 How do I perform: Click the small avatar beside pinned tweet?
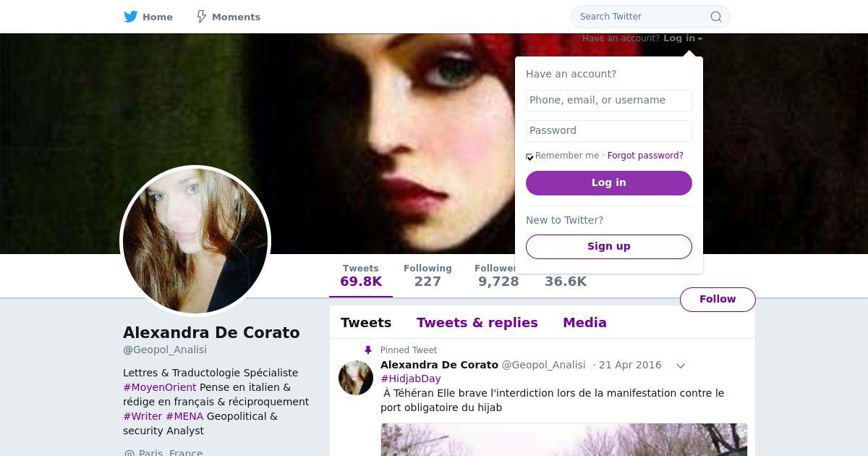356,378
